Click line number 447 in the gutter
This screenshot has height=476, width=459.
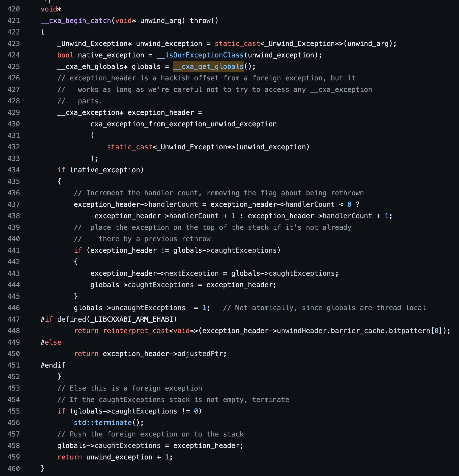[x=14, y=319]
